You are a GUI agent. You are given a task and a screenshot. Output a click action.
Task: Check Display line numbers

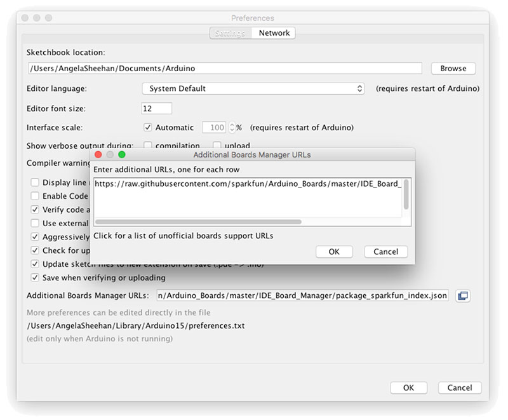point(34,182)
